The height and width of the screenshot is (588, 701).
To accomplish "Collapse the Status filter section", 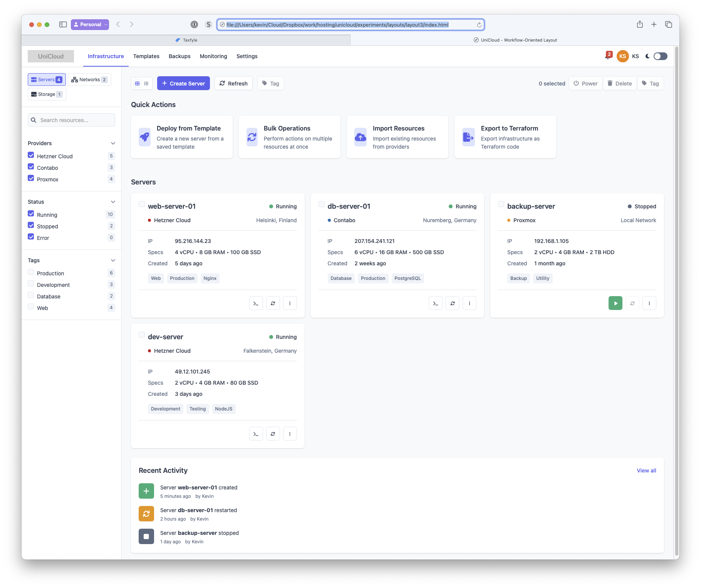I will 113,202.
